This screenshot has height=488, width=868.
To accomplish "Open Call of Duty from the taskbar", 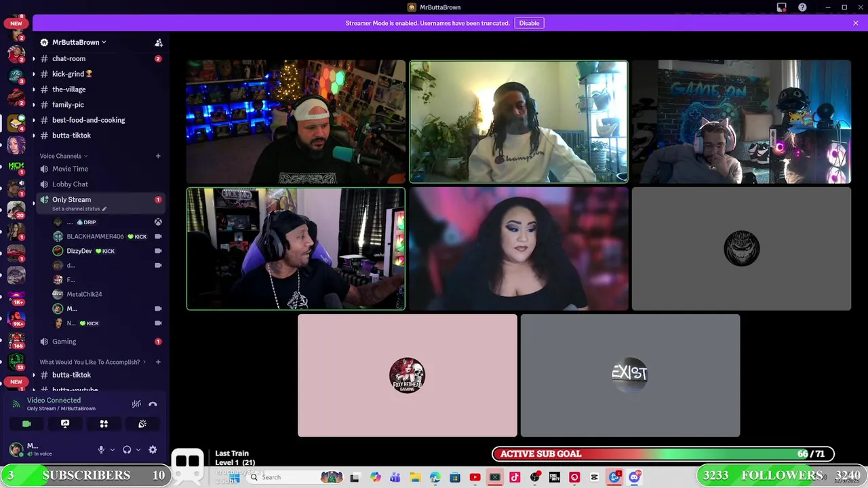I will [555, 477].
